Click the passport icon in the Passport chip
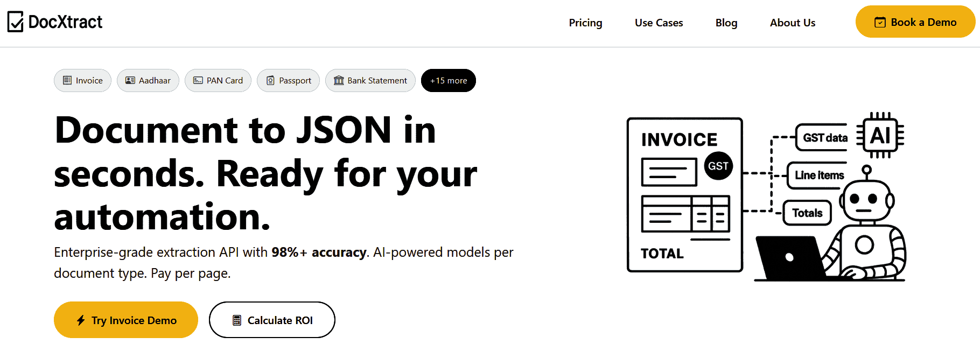 pyautogui.click(x=270, y=80)
